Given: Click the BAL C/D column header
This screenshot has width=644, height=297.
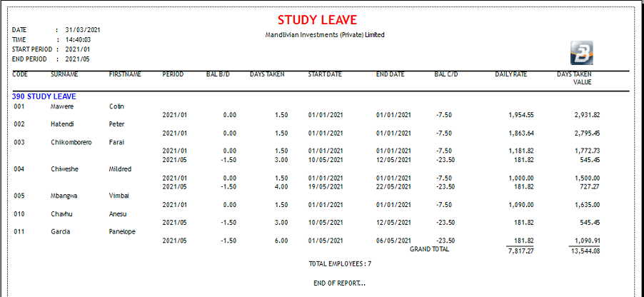Looking at the screenshot, I should [446, 75].
